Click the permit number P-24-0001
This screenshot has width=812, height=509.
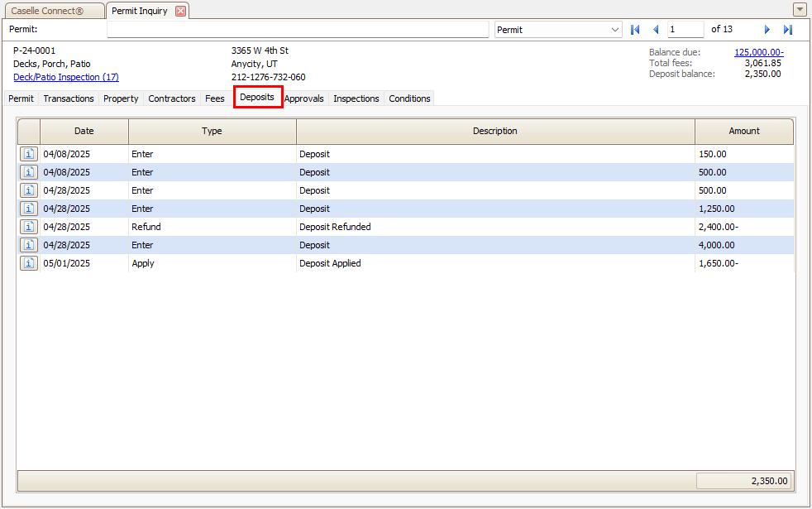pyautogui.click(x=34, y=50)
